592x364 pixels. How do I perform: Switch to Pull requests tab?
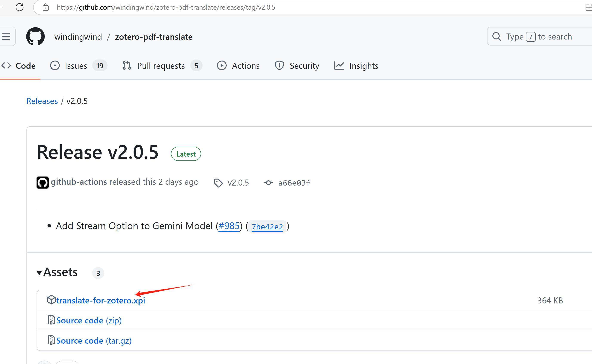(161, 66)
